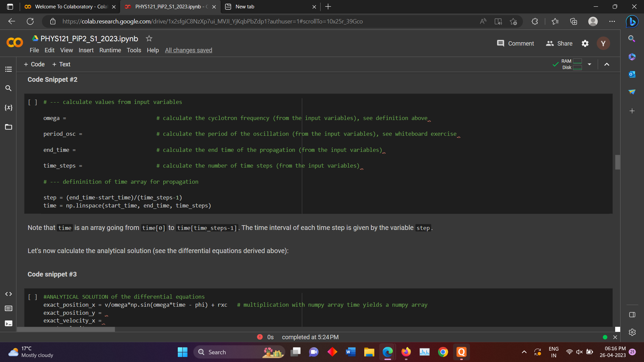This screenshot has height=362, width=644.
Task: Close the status bar with X
Action: 615,337
